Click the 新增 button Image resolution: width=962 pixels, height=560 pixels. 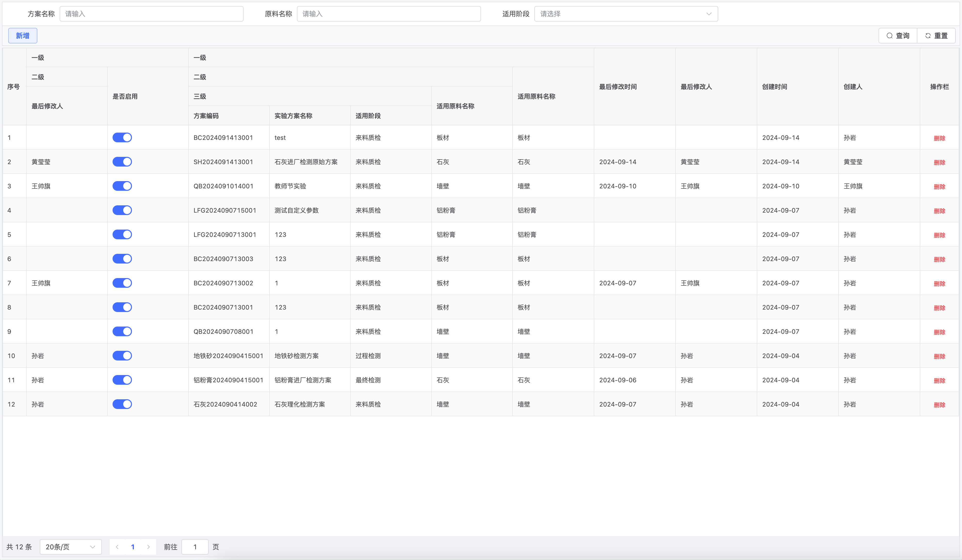pyautogui.click(x=23, y=35)
